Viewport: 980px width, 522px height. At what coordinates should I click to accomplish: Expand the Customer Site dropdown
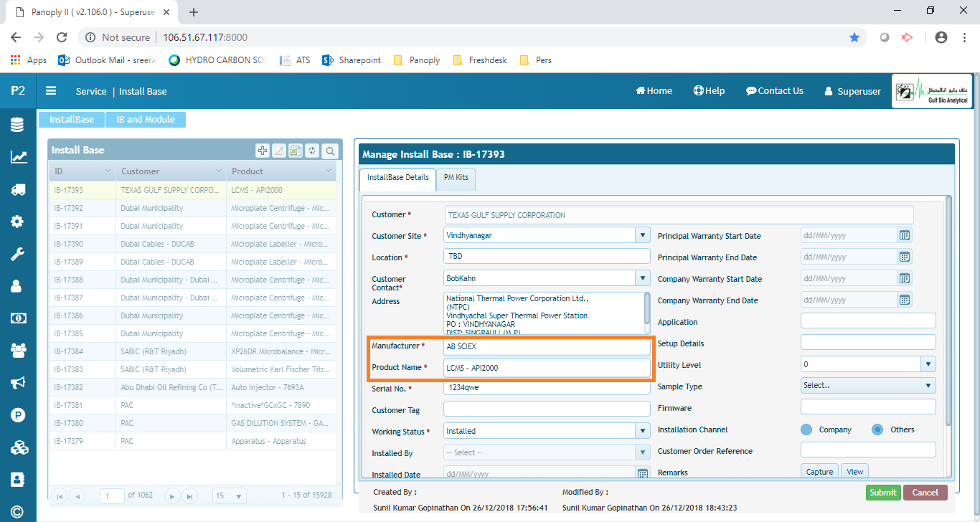click(x=643, y=235)
